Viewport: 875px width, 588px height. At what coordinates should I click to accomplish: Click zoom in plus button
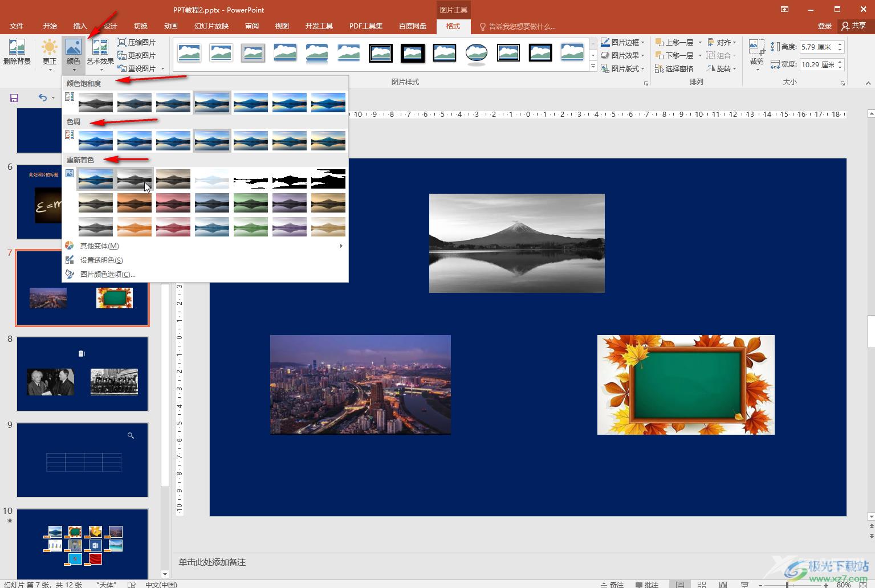click(825, 585)
